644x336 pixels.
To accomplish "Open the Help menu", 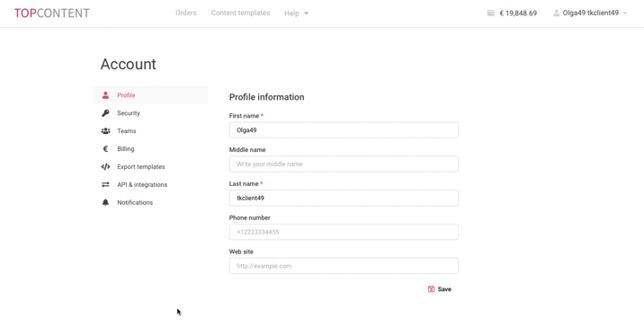I will click(296, 13).
